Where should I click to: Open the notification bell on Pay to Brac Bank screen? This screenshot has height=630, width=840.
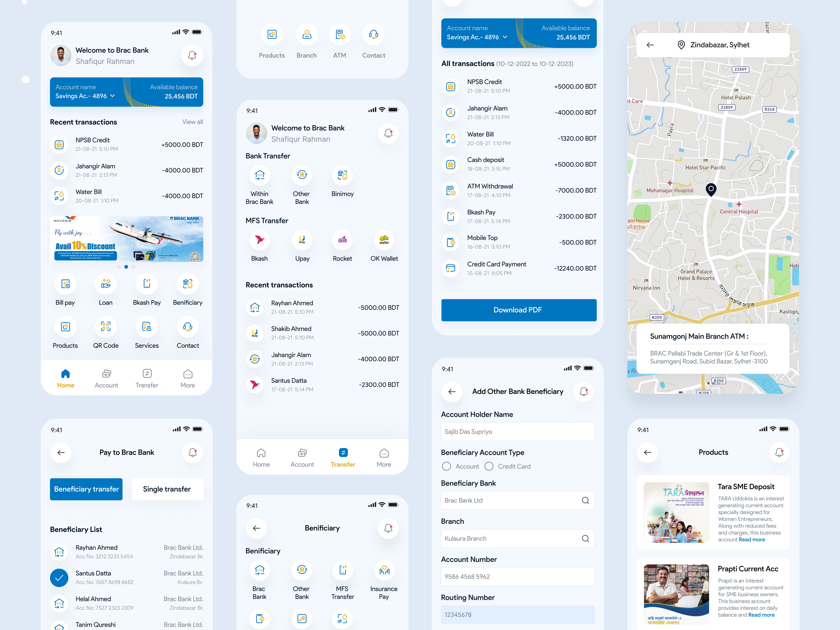coord(192,452)
